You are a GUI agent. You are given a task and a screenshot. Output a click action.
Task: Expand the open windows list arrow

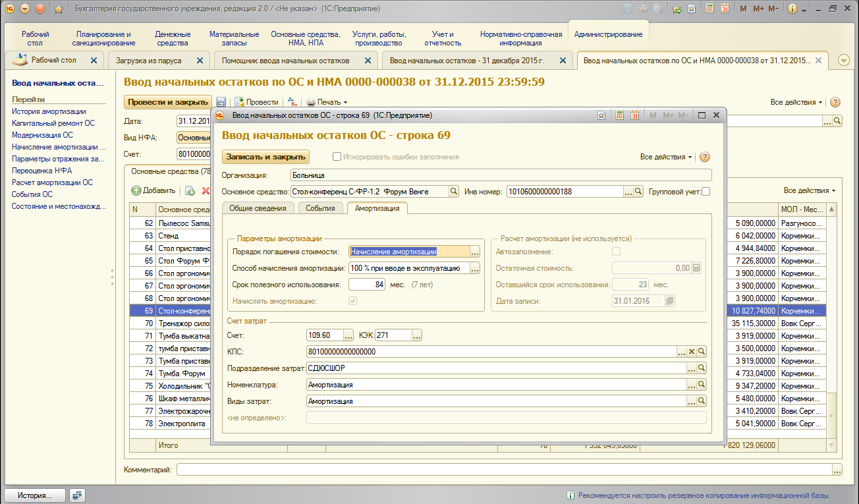(843, 60)
